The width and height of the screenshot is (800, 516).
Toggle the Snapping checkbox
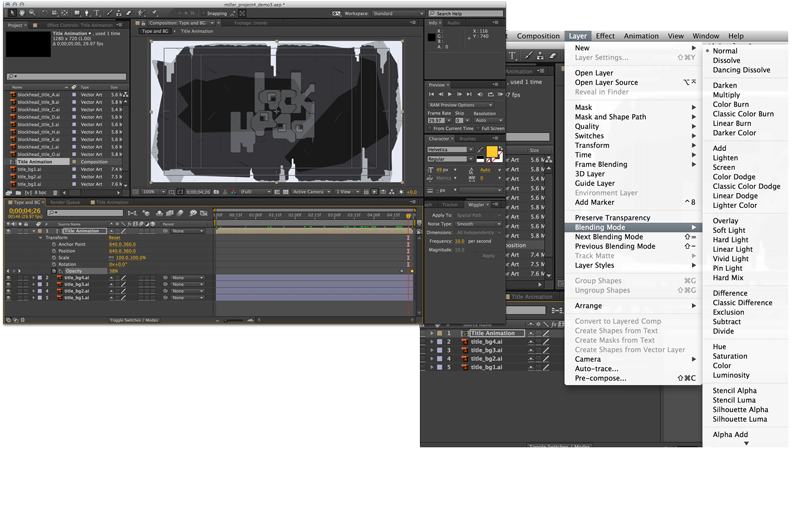pos(203,13)
